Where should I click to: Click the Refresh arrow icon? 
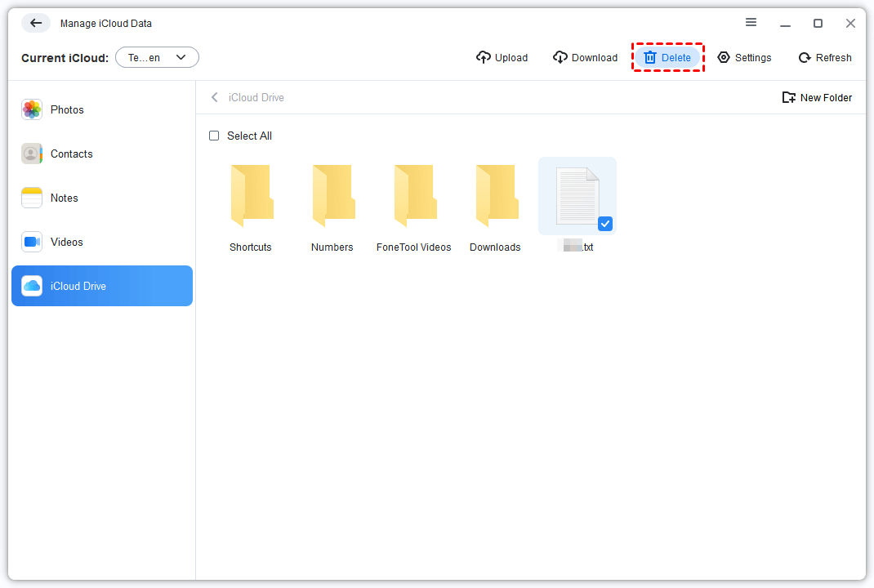[x=805, y=57]
